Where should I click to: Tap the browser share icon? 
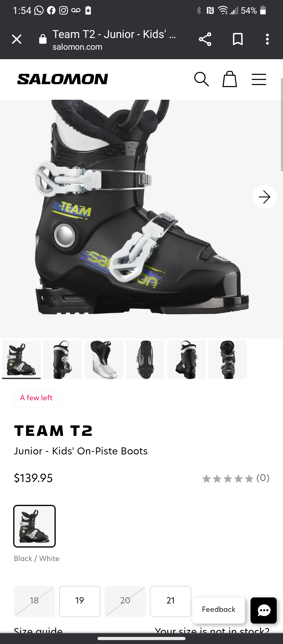tap(205, 39)
